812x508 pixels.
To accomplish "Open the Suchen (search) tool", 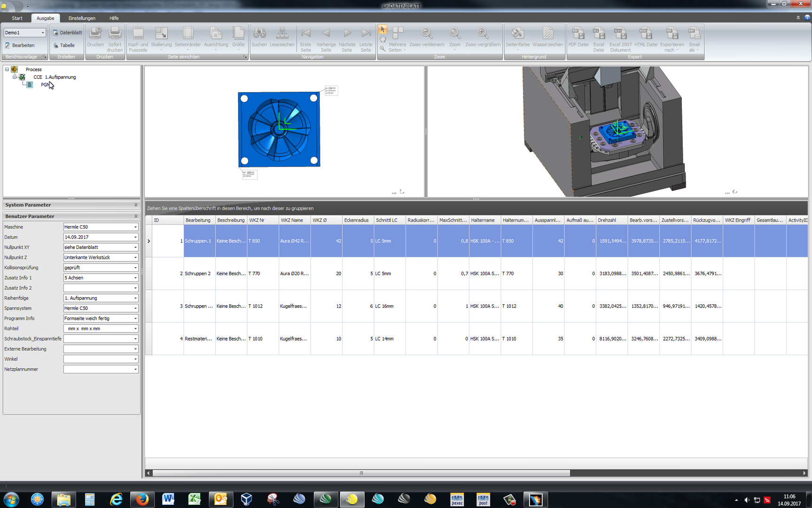I will tap(259, 38).
